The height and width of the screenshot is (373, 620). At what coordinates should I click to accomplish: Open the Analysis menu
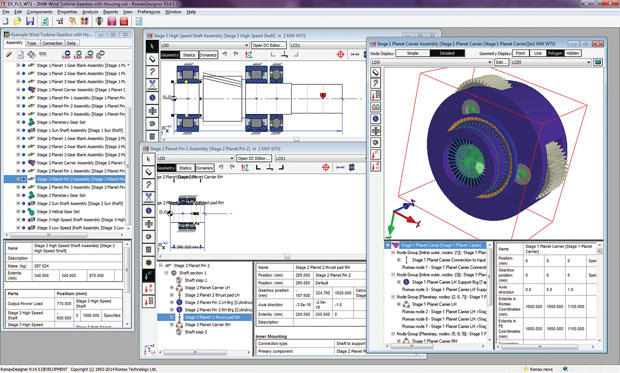point(90,12)
